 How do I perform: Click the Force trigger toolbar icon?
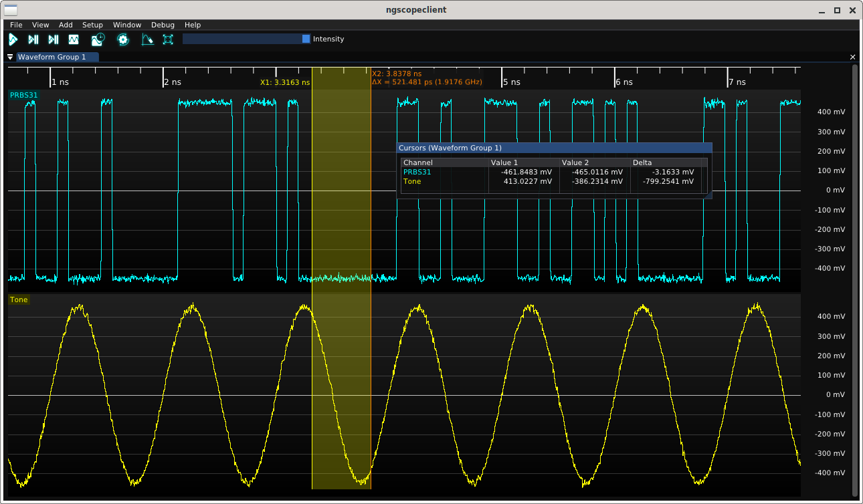click(x=54, y=39)
